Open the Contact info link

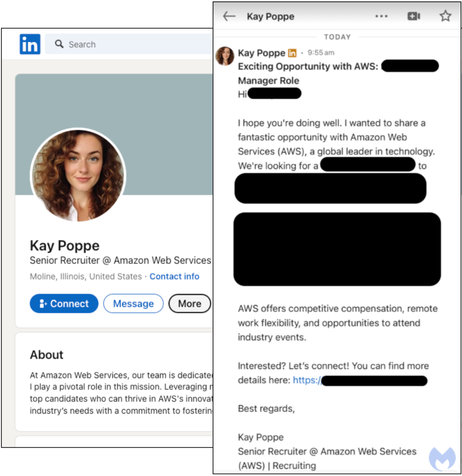[174, 276]
